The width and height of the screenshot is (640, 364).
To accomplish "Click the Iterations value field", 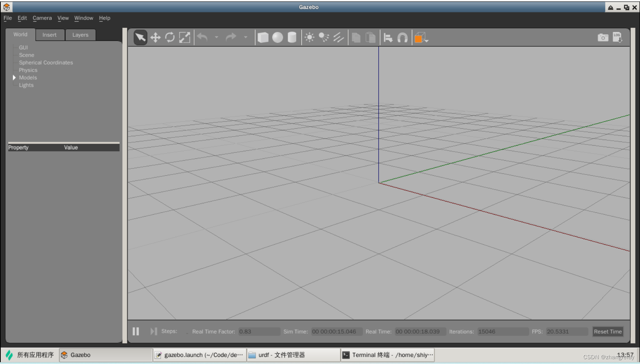I will coord(503,332).
